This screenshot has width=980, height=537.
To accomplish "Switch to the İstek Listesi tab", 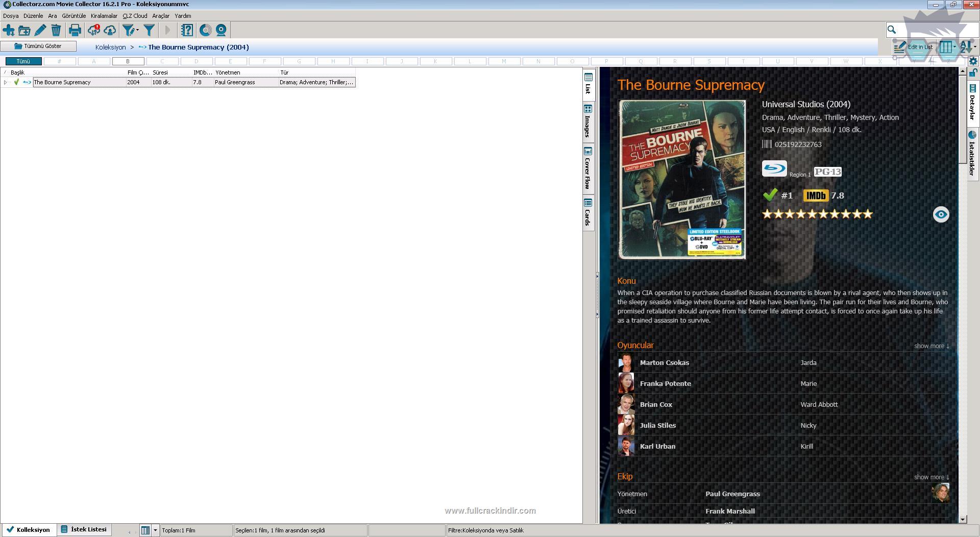I will coord(84,529).
